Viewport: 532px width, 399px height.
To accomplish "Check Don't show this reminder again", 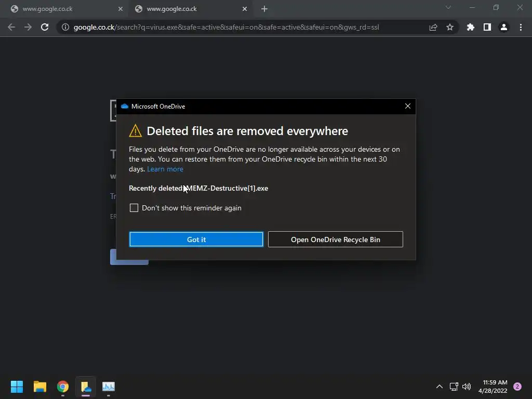I will click(x=134, y=208).
